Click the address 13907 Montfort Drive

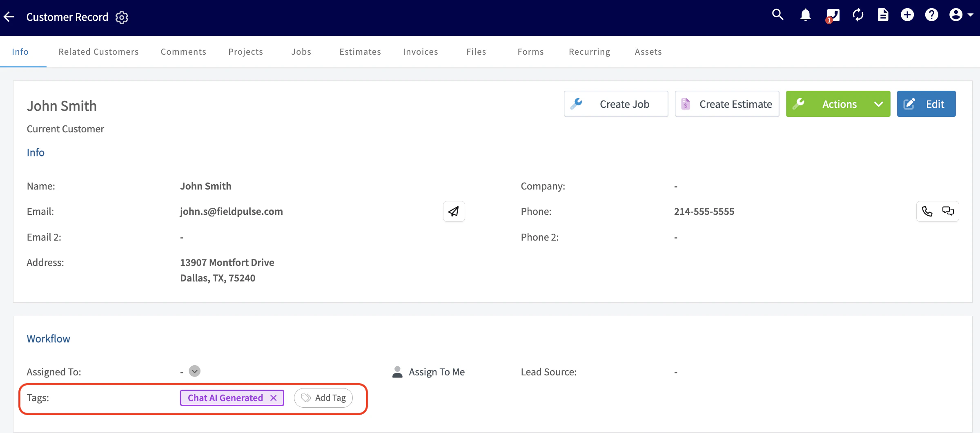[x=227, y=262]
